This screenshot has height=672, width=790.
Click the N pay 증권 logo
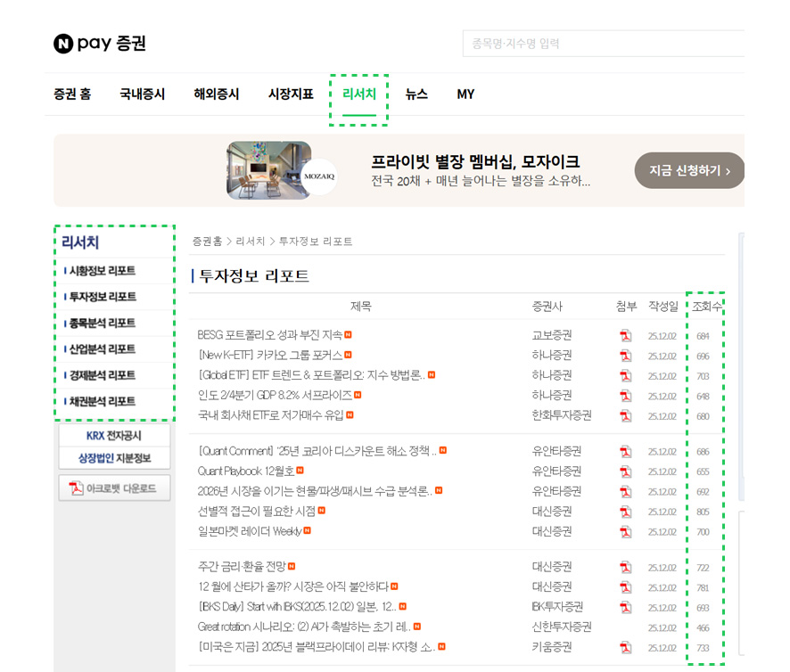[100, 43]
